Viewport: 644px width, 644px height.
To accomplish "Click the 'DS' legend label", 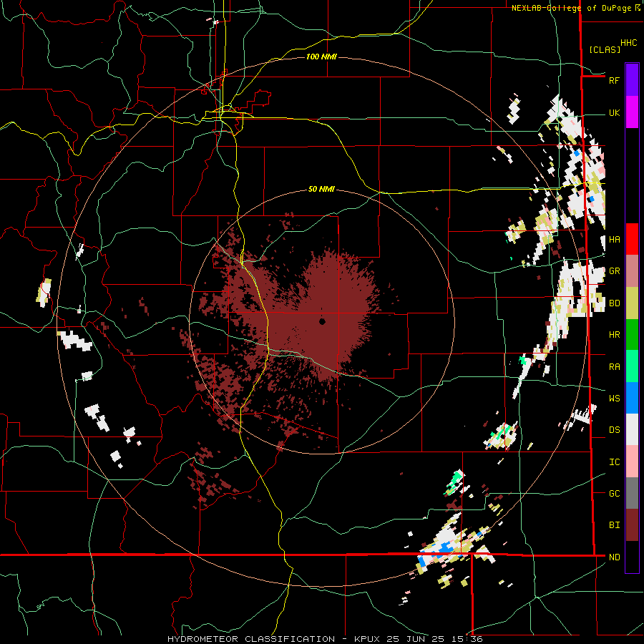I will [x=614, y=430].
